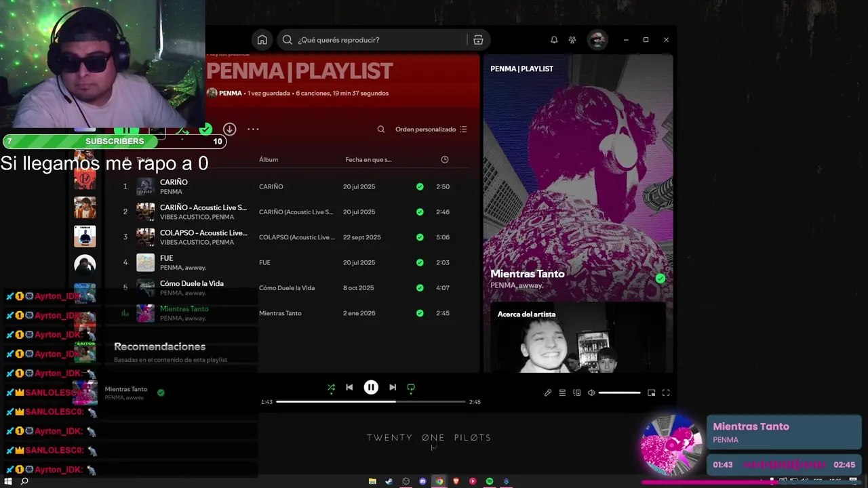Mute the volume speaker icon
This screenshot has width=868, height=488.
point(591,392)
